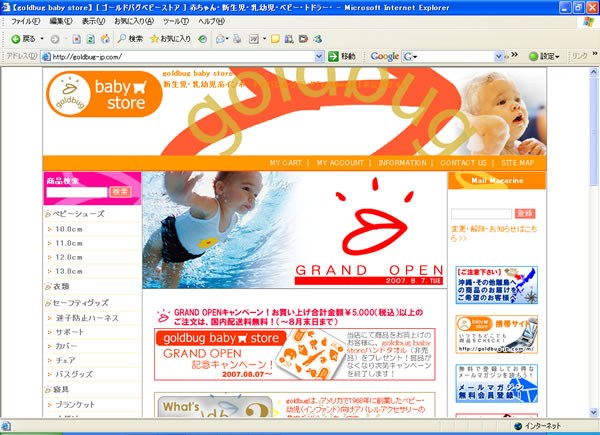600x435 pixels.
Task: Open the セーフティグッズ category
Action: (x=80, y=303)
